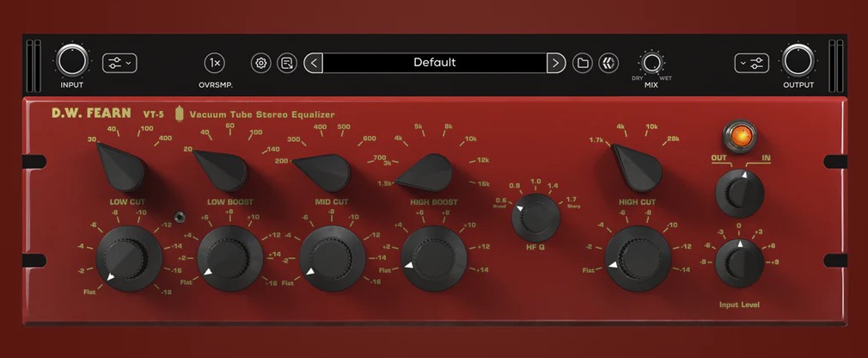
Task: Click the 1x oversampling button
Action: [x=215, y=63]
